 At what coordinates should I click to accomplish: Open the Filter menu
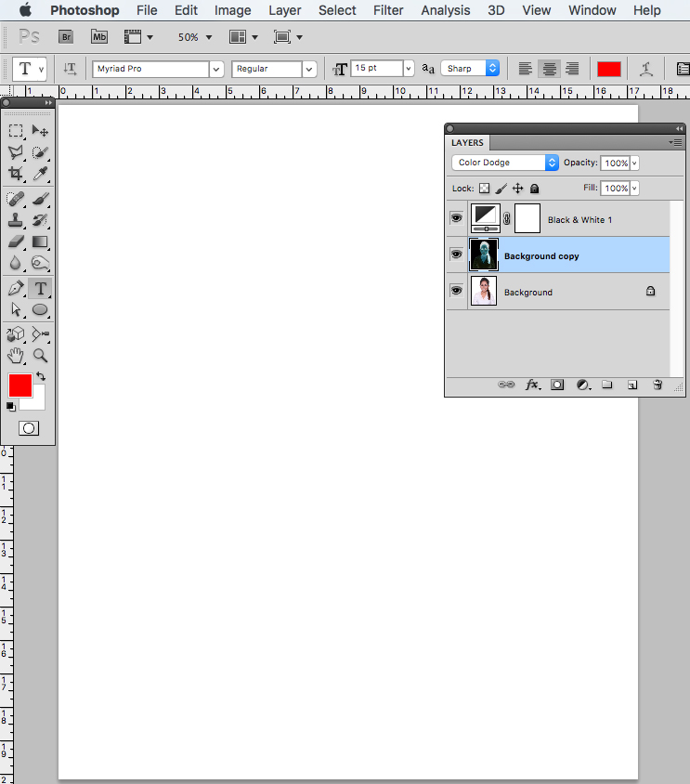coord(388,10)
